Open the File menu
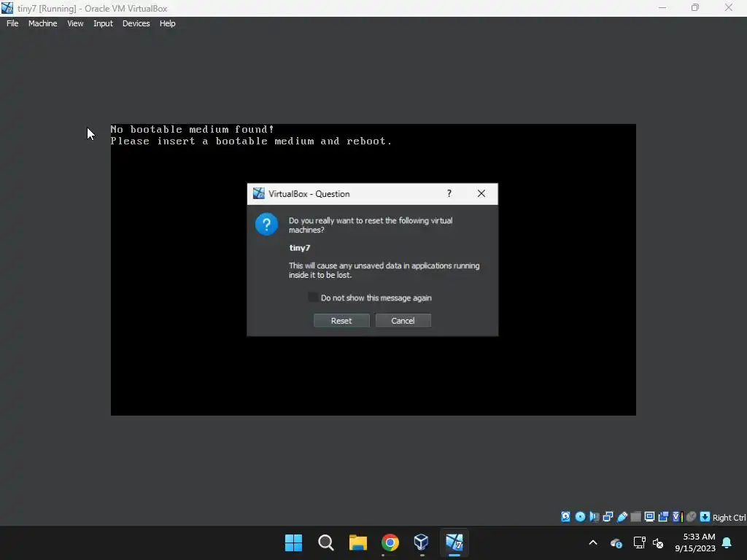The height and width of the screenshot is (560, 747). point(12,23)
